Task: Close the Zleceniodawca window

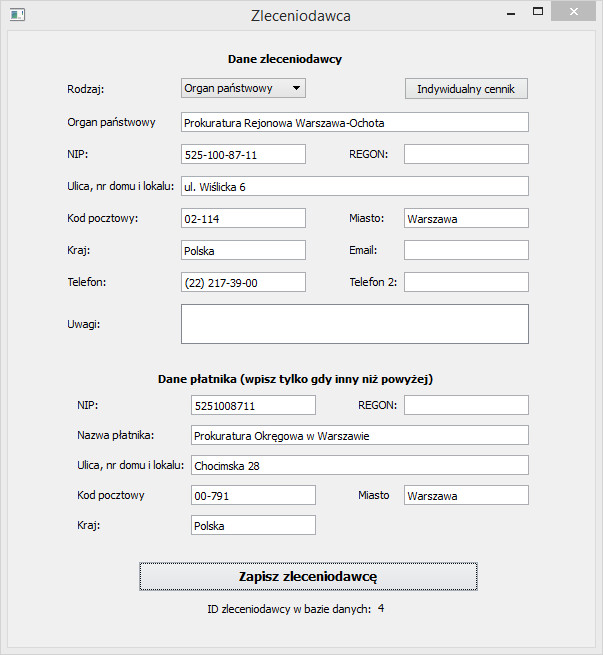Action: [573, 12]
